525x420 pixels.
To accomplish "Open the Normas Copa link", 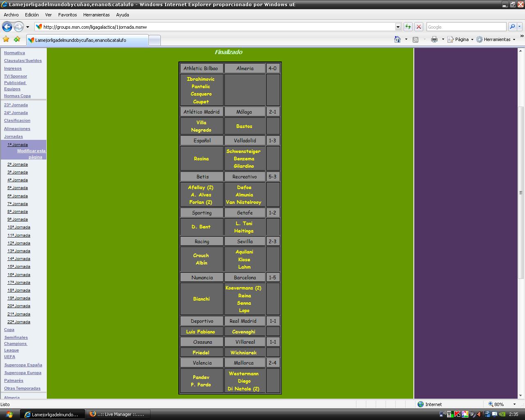I will (x=17, y=96).
